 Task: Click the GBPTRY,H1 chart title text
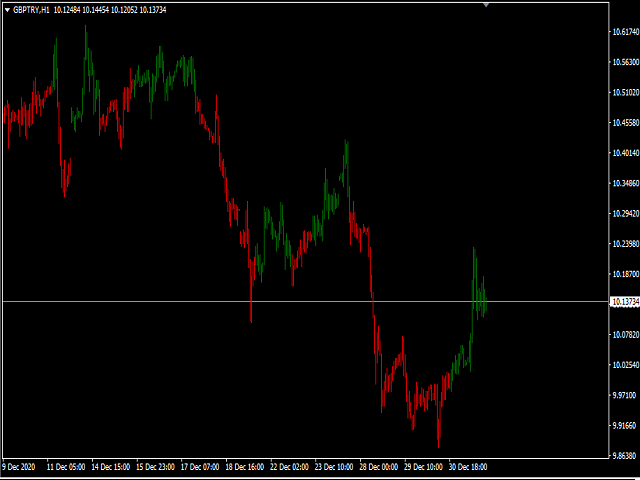tap(31, 9)
